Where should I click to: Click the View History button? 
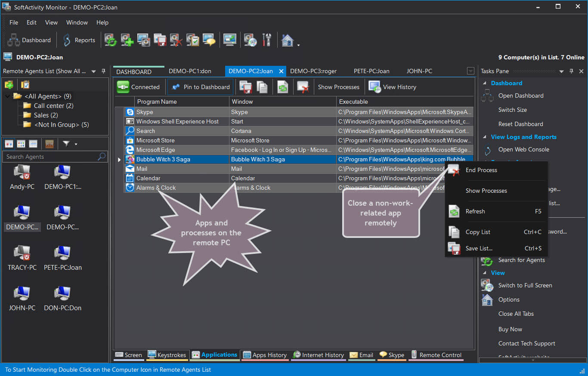pos(393,87)
